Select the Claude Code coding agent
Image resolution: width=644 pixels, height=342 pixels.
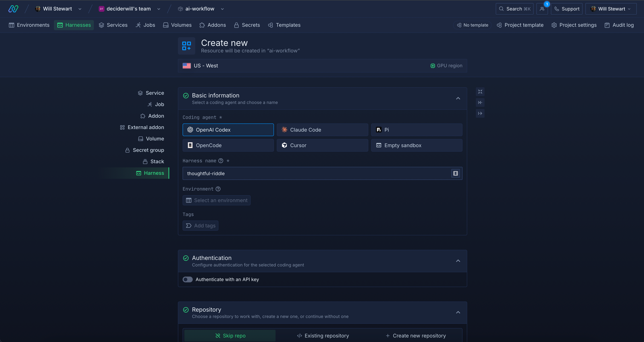pos(322,130)
